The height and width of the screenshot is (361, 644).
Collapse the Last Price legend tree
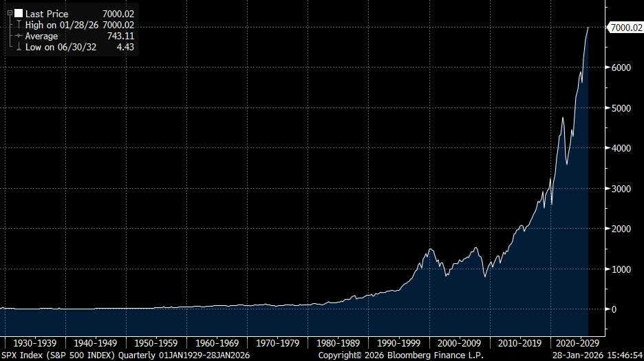point(10,13)
